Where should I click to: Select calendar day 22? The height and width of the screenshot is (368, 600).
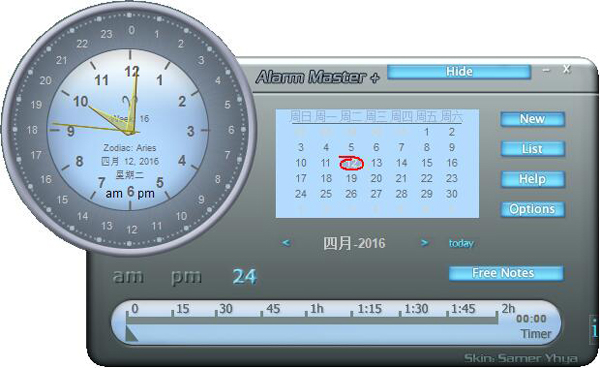(427, 179)
